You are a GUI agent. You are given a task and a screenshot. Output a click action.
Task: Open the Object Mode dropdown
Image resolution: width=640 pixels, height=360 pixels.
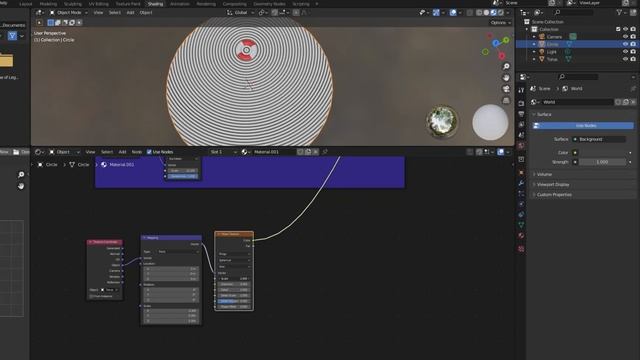pos(68,13)
